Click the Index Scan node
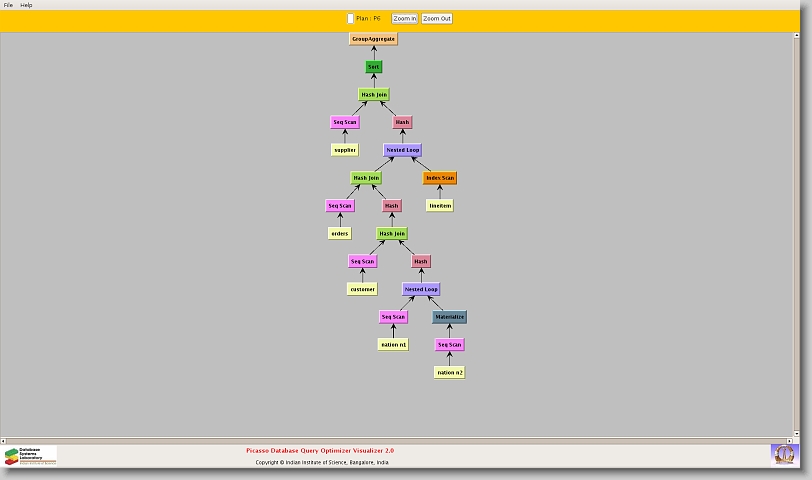The image size is (812, 480). tap(439, 178)
